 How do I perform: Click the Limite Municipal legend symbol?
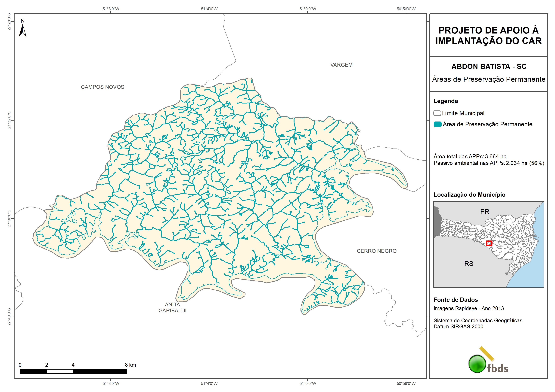coord(437,113)
